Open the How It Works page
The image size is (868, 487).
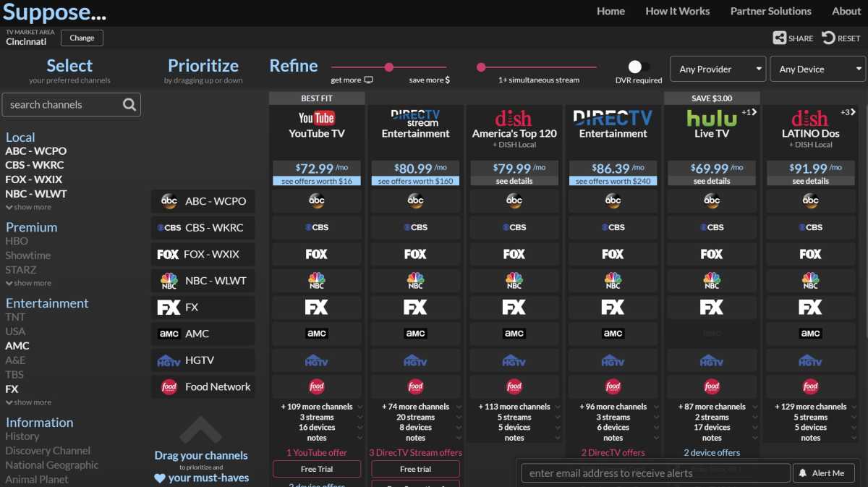pos(678,12)
